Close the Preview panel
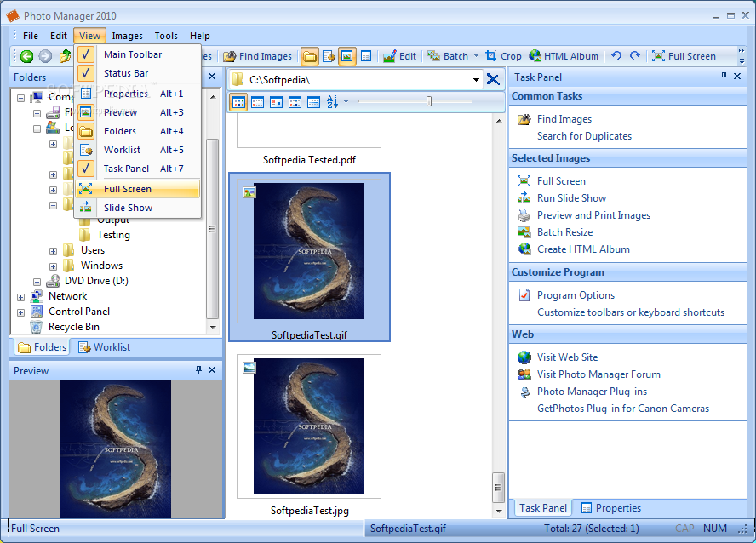This screenshot has height=543, width=756. click(212, 369)
